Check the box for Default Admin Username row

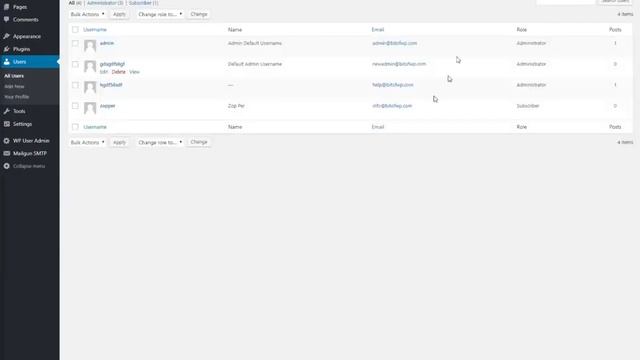[75, 64]
